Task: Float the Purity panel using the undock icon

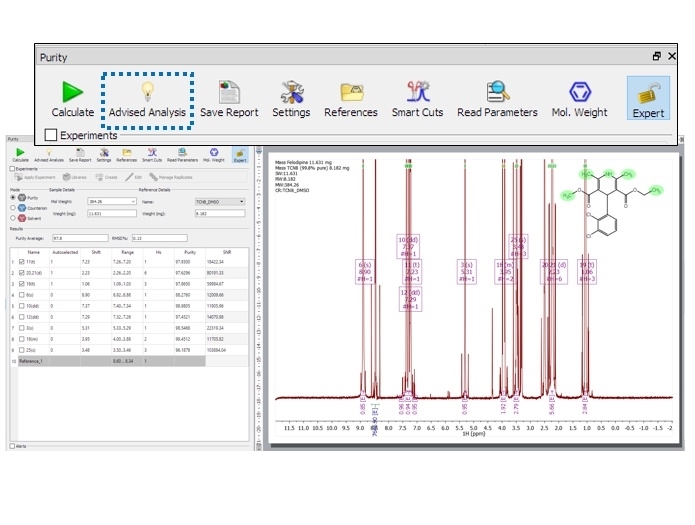Action: [x=657, y=57]
